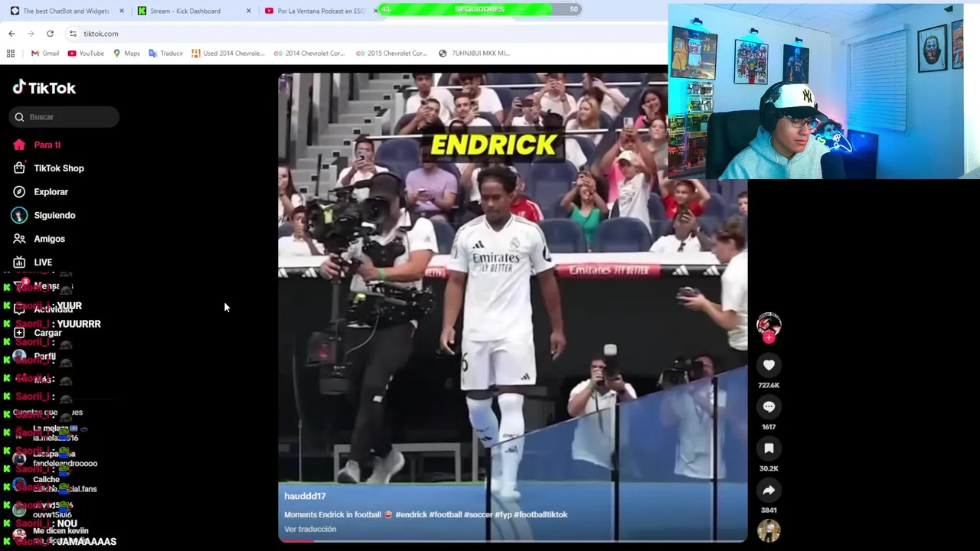Image resolution: width=980 pixels, height=551 pixels.
Task: Click the TikTok logo
Action: [44, 88]
